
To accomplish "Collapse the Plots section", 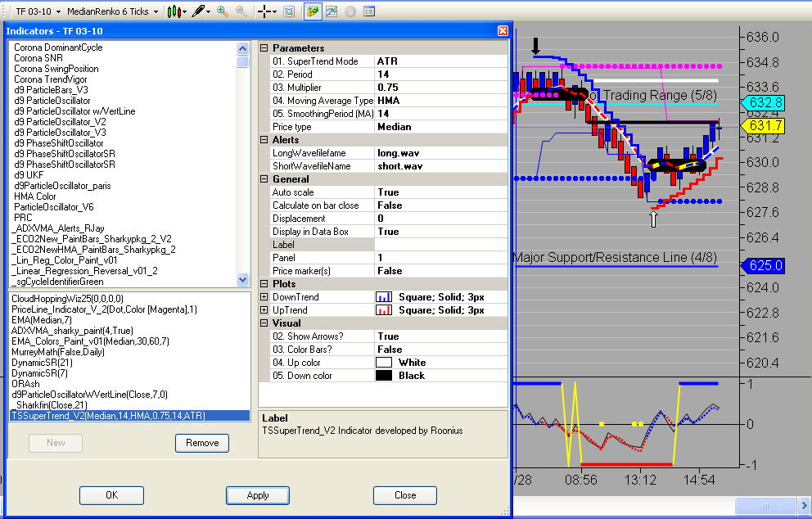I will click(264, 284).
